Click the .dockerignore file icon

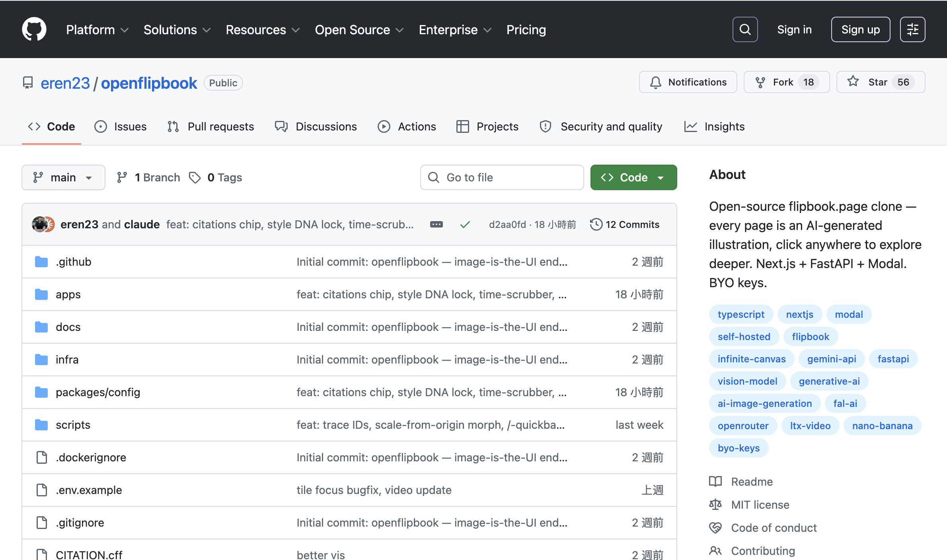click(x=41, y=457)
